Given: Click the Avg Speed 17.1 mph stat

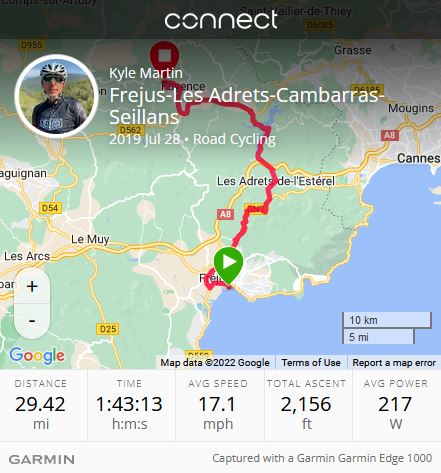Looking at the screenshot, I should [x=218, y=406].
